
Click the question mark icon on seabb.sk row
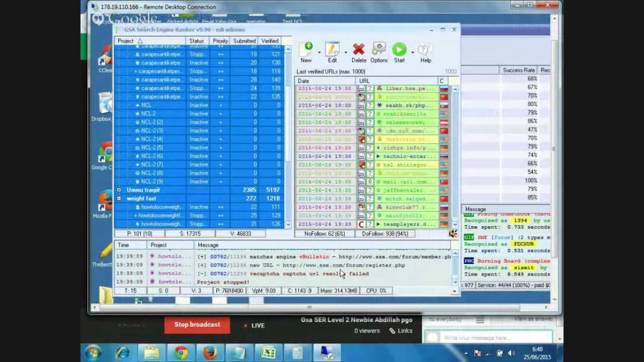point(370,106)
